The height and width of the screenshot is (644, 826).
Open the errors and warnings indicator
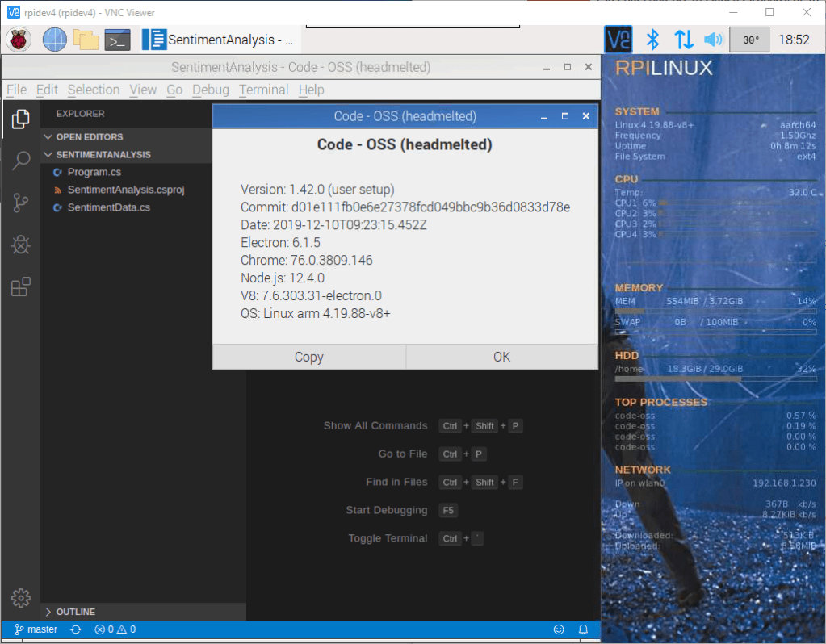point(115,629)
